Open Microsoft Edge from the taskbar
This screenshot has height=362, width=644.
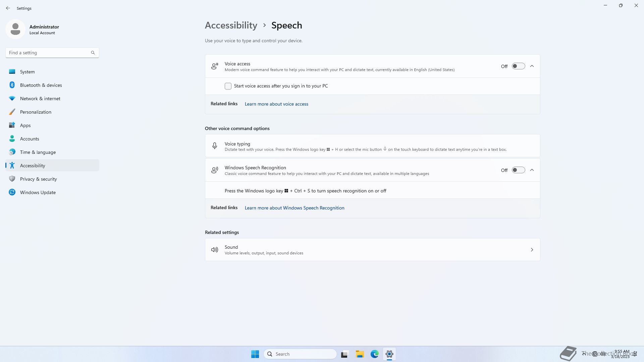374,354
